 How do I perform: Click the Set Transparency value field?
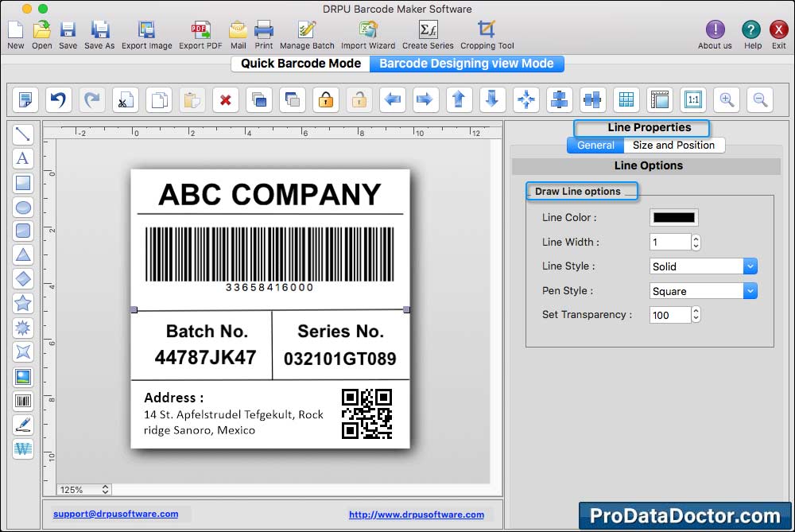[x=669, y=316]
